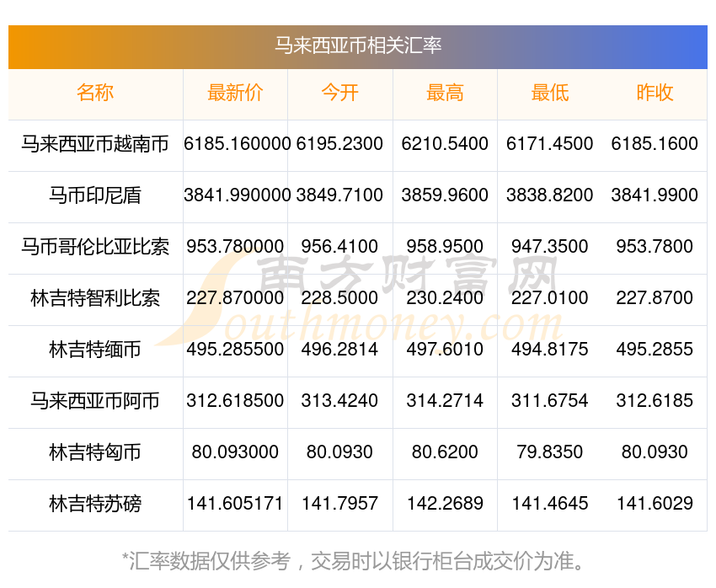The width and height of the screenshot is (716, 588).
Task: Click the row name 马币哥伦比亚比索
Action: click(95, 247)
